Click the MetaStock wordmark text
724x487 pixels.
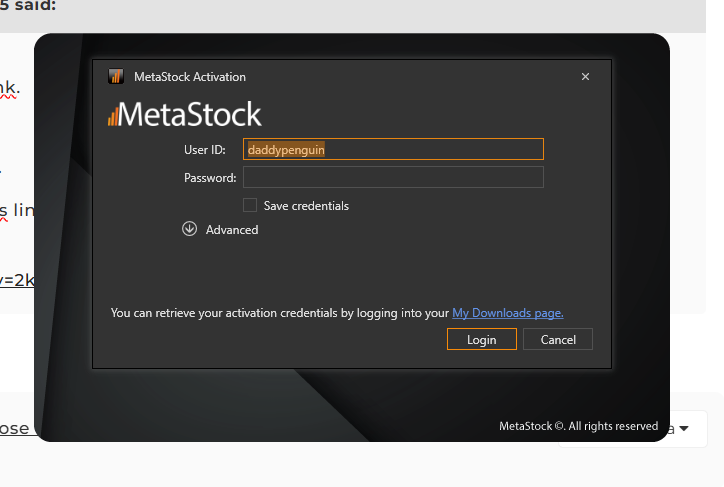[x=192, y=114]
